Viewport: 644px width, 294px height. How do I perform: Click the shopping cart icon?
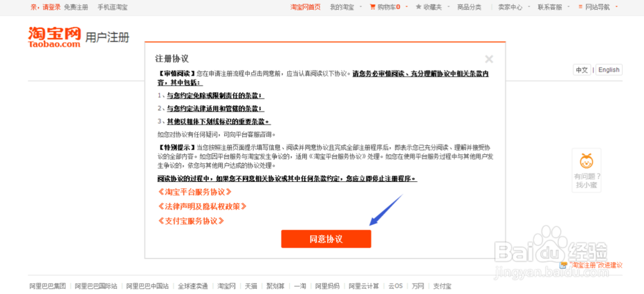coord(372,7)
